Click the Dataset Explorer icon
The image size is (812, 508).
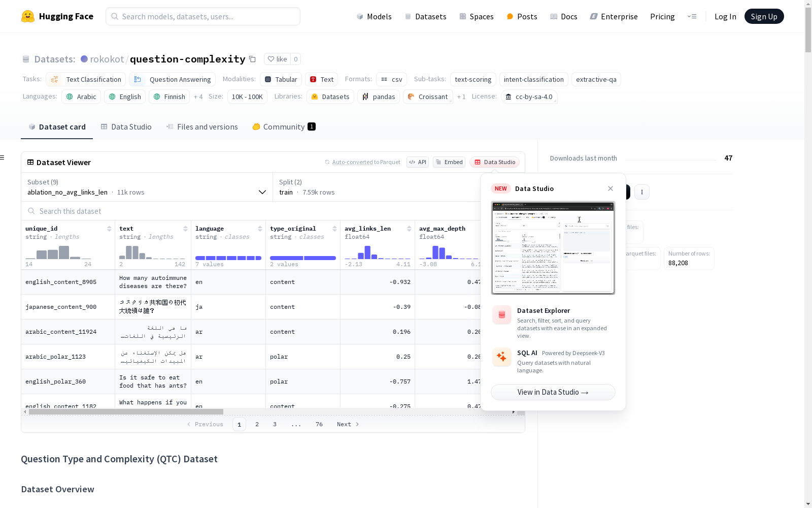[x=502, y=315]
